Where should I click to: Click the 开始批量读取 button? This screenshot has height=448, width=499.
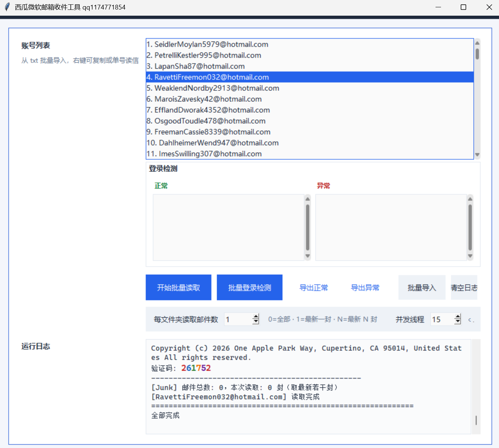[178, 287]
